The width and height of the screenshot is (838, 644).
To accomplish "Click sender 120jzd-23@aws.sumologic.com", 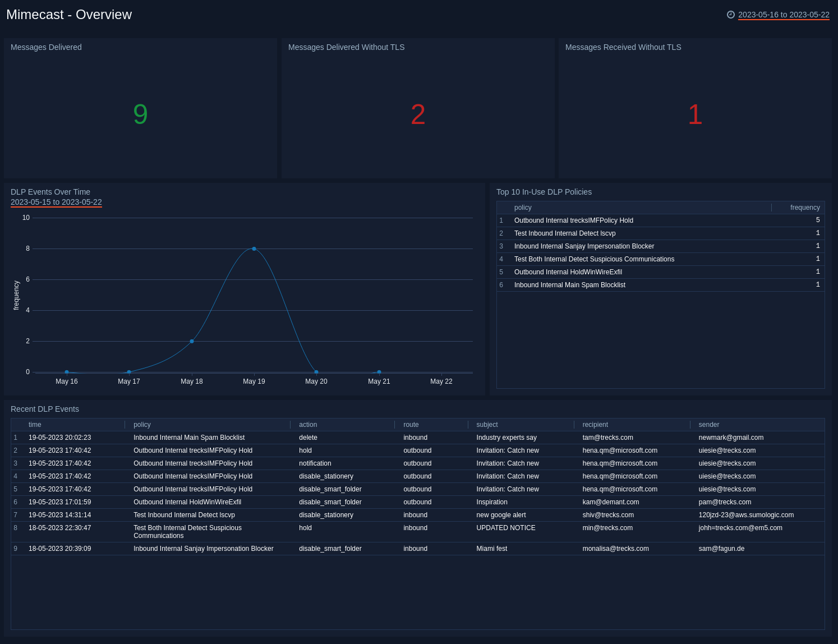I will [746, 515].
